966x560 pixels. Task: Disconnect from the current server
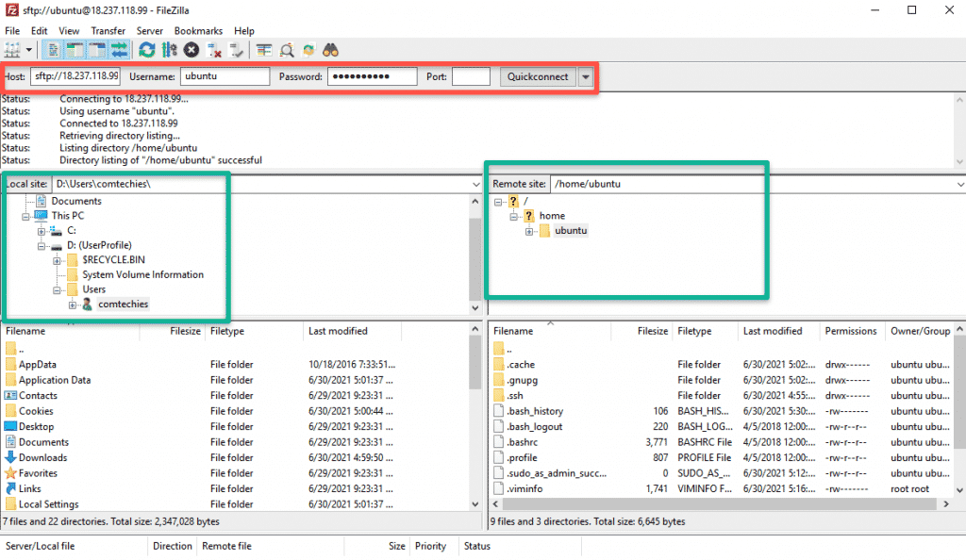[214, 50]
